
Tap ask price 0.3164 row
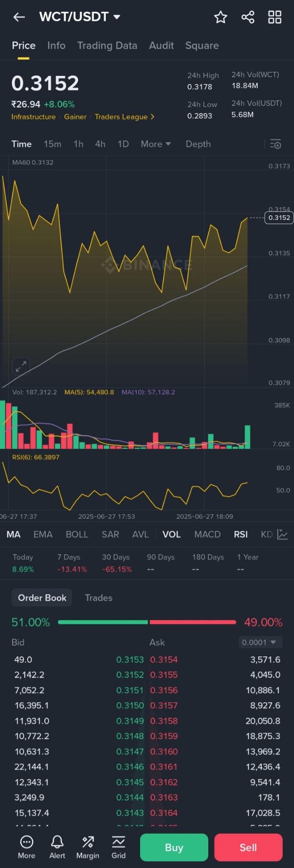pos(164,813)
